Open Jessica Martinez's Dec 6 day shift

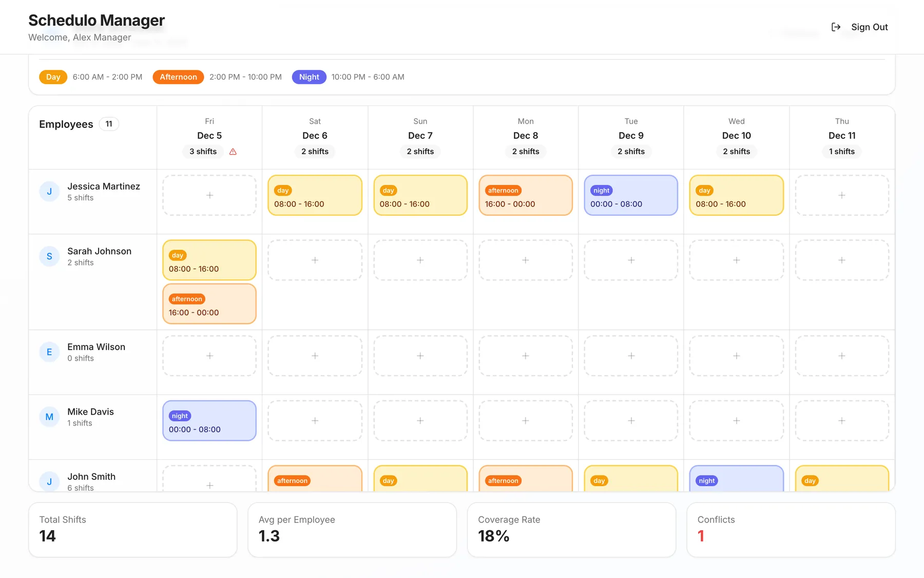[x=315, y=195]
